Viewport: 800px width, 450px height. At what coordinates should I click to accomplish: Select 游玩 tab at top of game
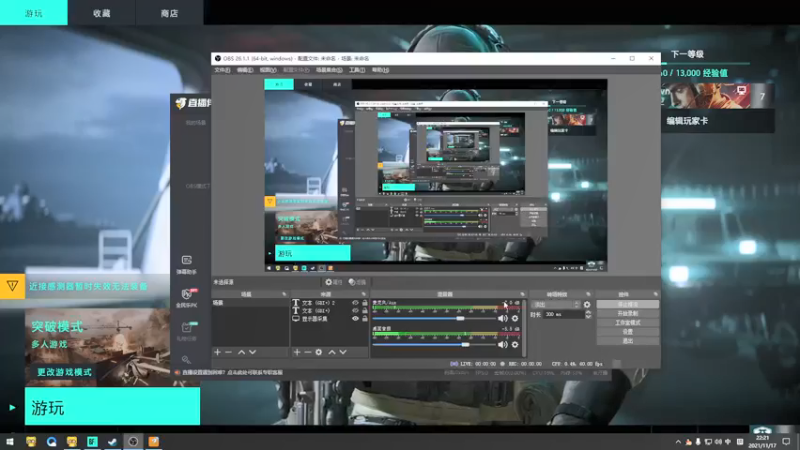point(34,13)
